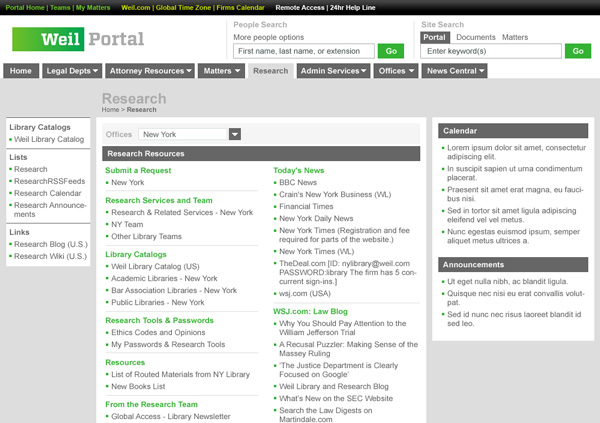The width and height of the screenshot is (600, 423).
Task: Open Other Library Teams link
Action: (x=147, y=237)
